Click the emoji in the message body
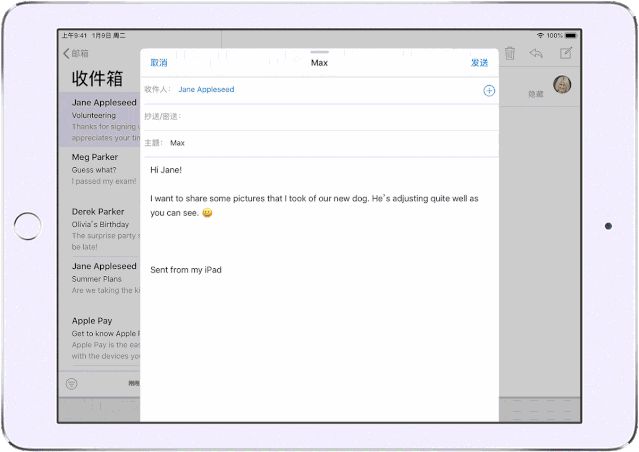The image size is (639, 452). click(x=207, y=213)
